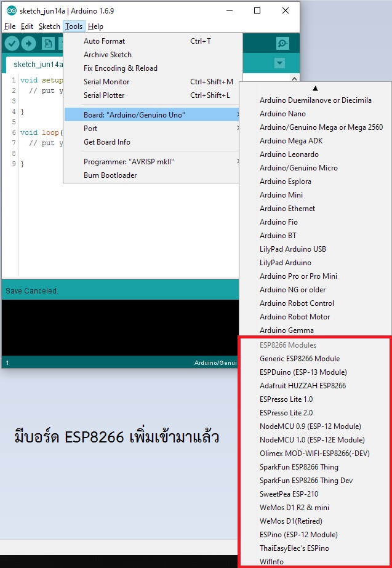Expand the Programmer: AVRISP mkII submenu
Viewport: 392px width, 568px height.
[x=151, y=162]
